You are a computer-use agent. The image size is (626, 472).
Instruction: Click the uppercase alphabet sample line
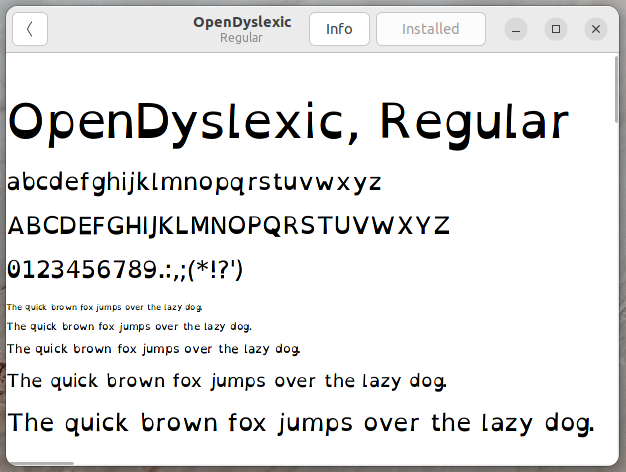(x=228, y=226)
